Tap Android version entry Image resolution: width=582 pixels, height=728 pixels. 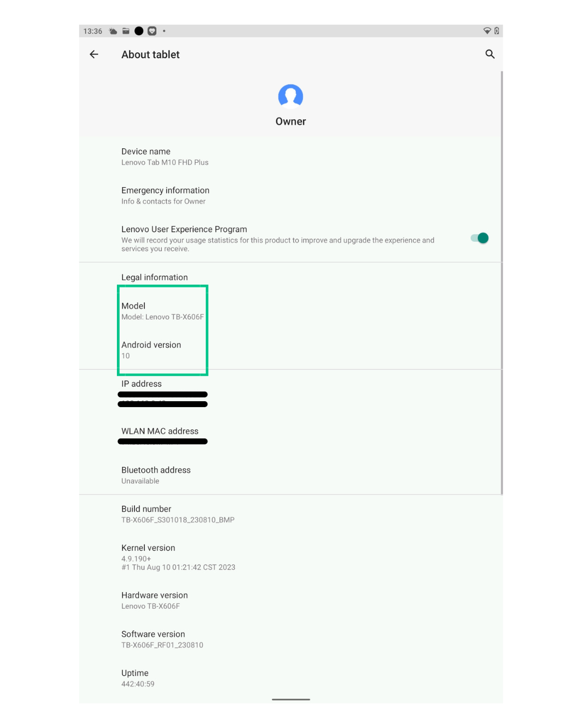[x=290, y=350]
